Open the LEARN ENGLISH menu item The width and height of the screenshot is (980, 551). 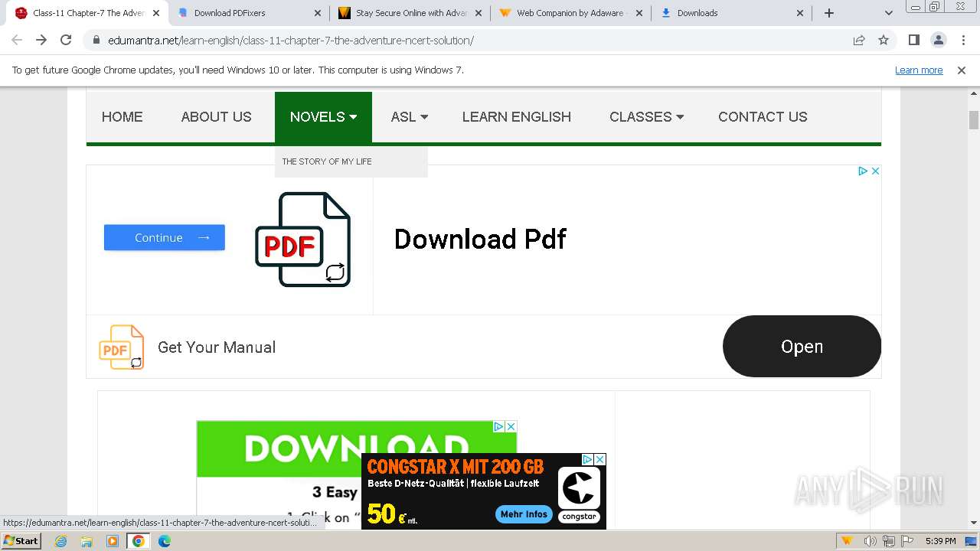click(517, 116)
